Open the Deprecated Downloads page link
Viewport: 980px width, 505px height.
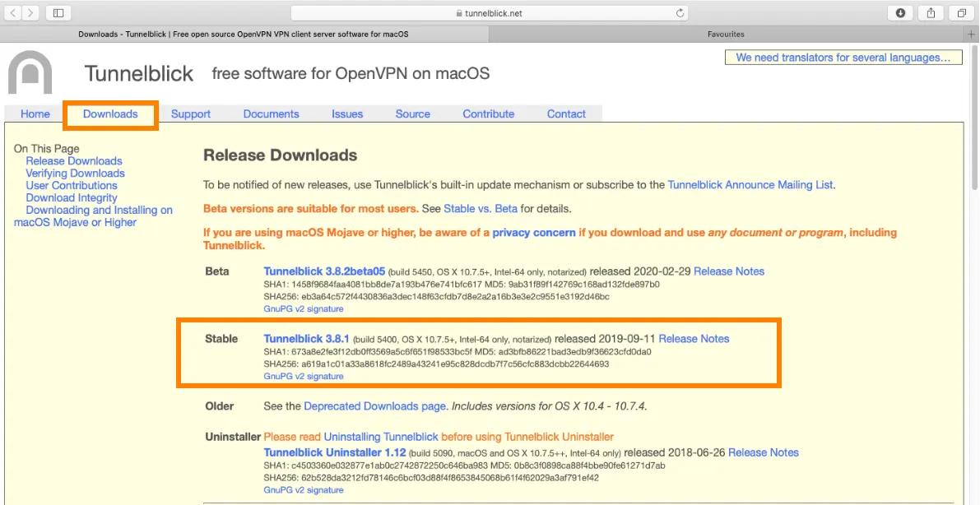tap(375, 406)
